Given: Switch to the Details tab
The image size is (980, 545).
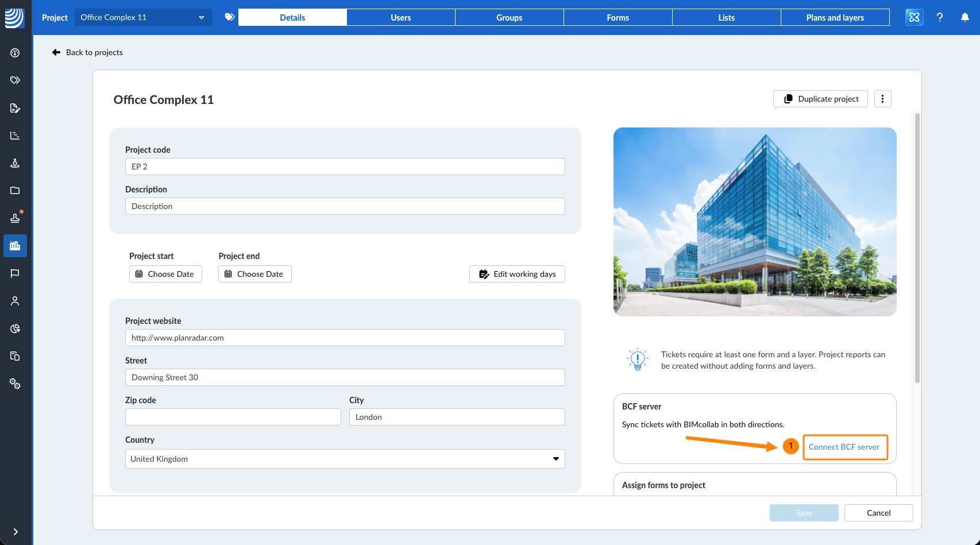Looking at the screenshot, I should pos(292,17).
